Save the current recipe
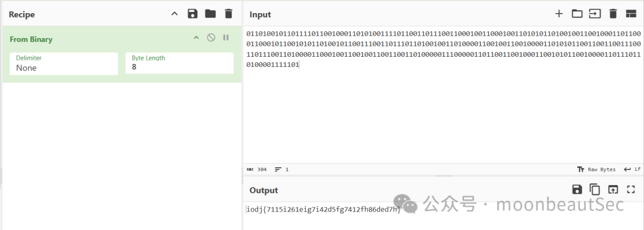The width and height of the screenshot is (644, 230). [x=192, y=14]
